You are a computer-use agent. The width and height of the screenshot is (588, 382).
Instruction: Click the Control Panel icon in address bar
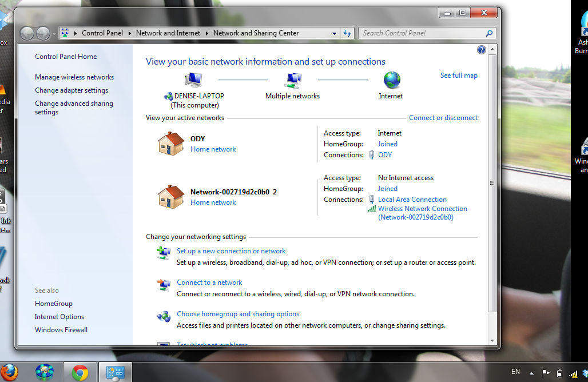pyautogui.click(x=65, y=33)
